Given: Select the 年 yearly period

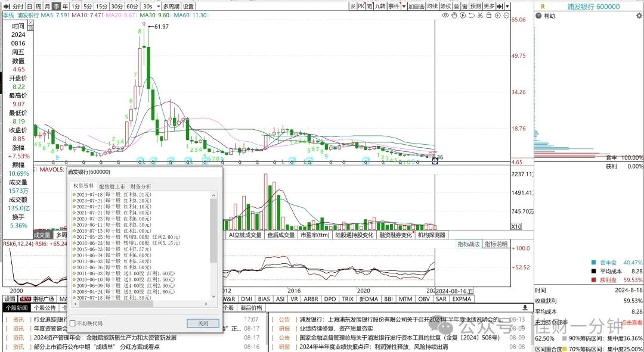Looking at the screenshot, I should click(x=64, y=7).
